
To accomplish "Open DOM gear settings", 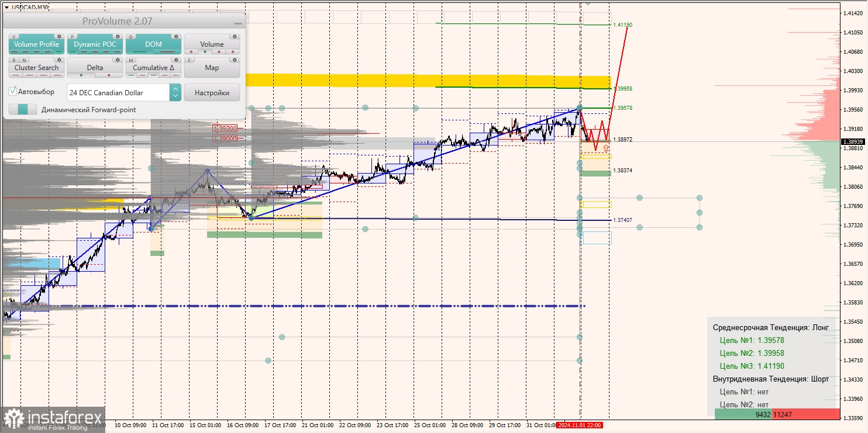I will click(x=176, y=36).
